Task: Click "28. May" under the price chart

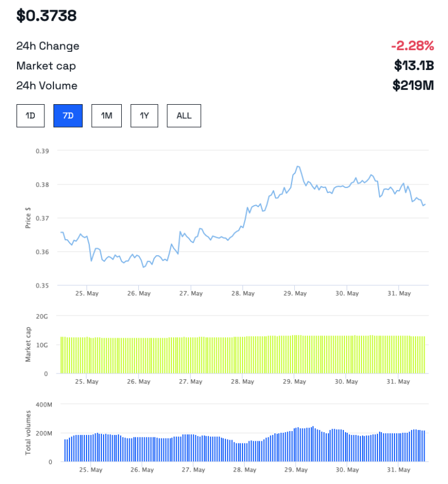Action: coord(243,293)
